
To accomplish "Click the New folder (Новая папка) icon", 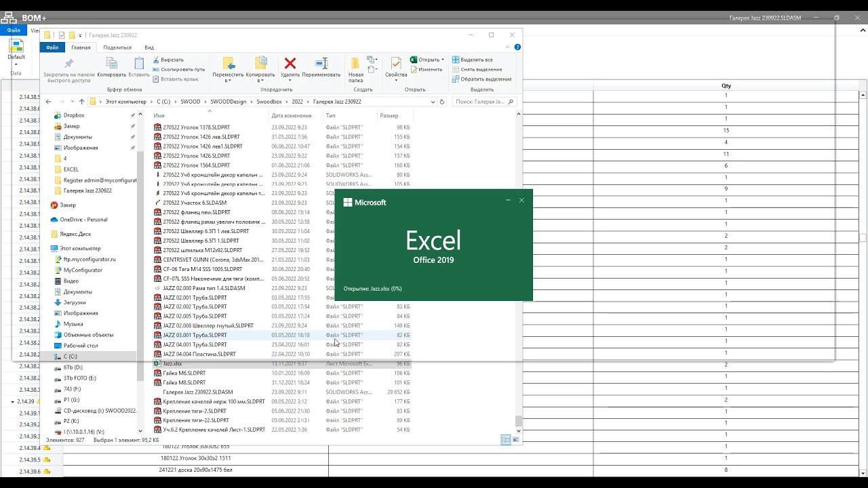I will [356, 64].
